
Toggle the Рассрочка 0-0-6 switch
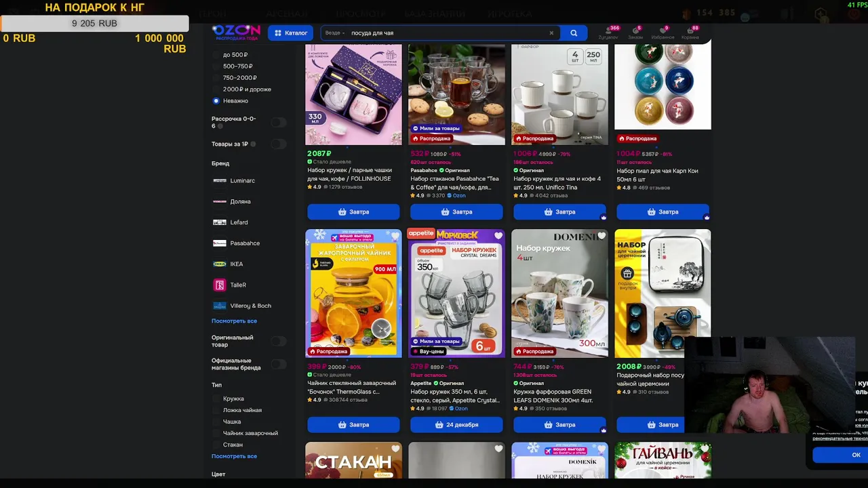pyautogui.click(x=278, y=122)
